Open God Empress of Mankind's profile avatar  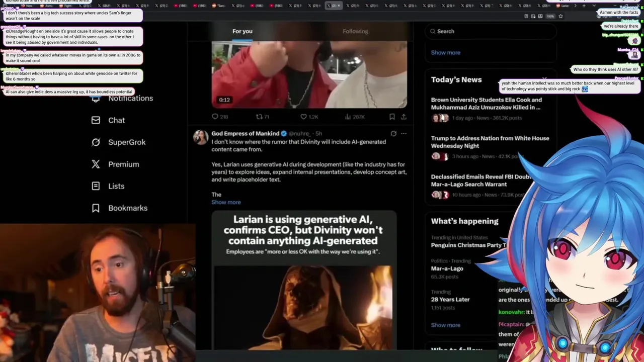[x=200, y=137]
